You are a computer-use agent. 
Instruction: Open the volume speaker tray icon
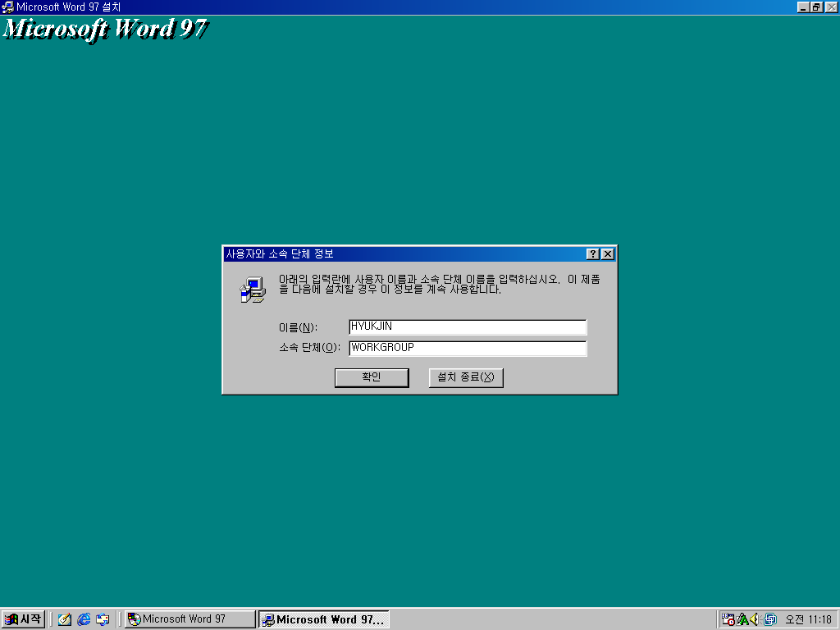click(755, 619)
